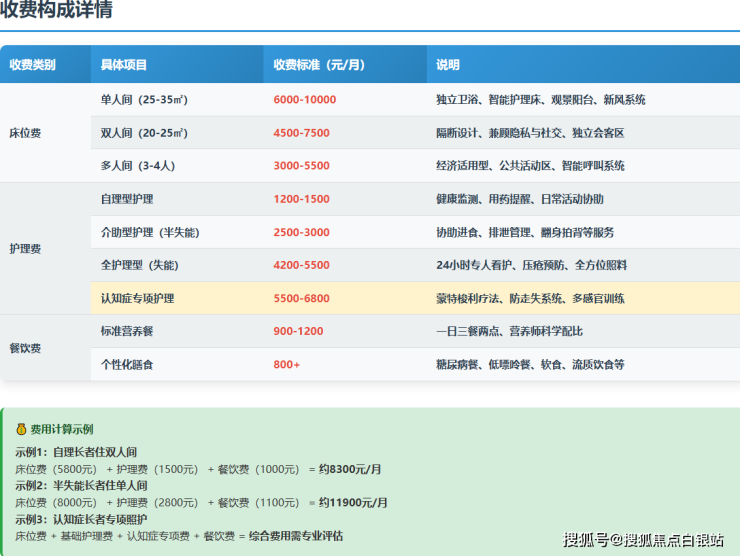Select the 自理型护理 row item
Viewport: 740px width, 556px height.
(x=127, y=199)
